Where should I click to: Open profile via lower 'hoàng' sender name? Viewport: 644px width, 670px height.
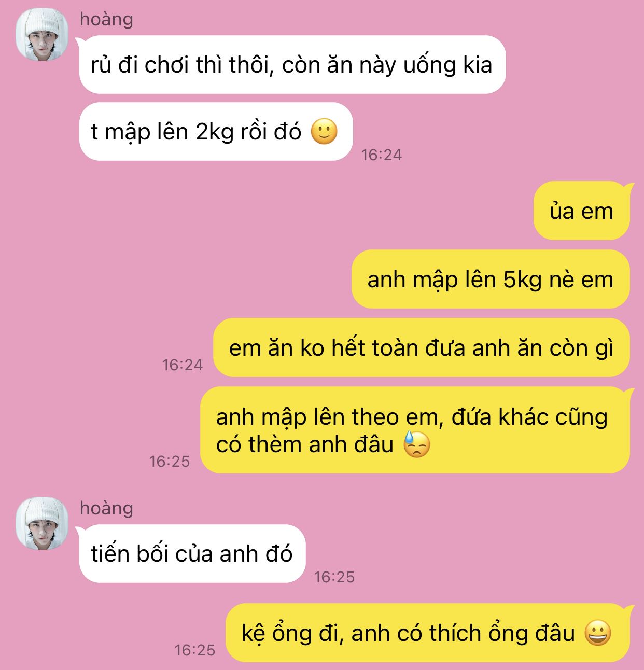106,509
